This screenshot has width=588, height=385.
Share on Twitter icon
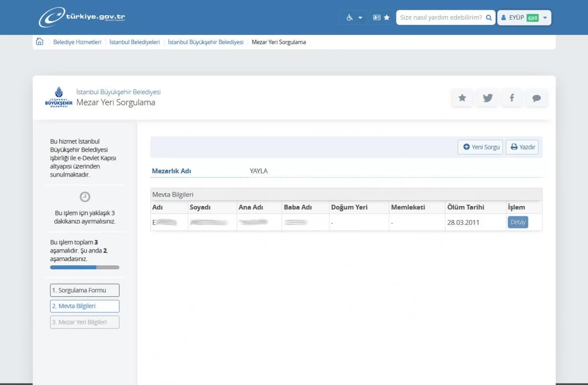click(488, 98)
